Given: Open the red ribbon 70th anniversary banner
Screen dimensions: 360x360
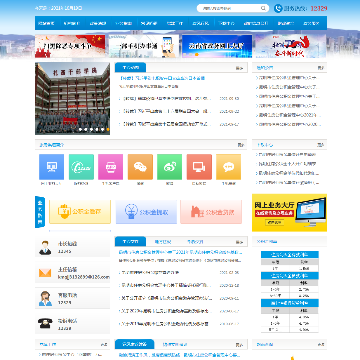Looking at the screenshot, I should coord(290,46).
